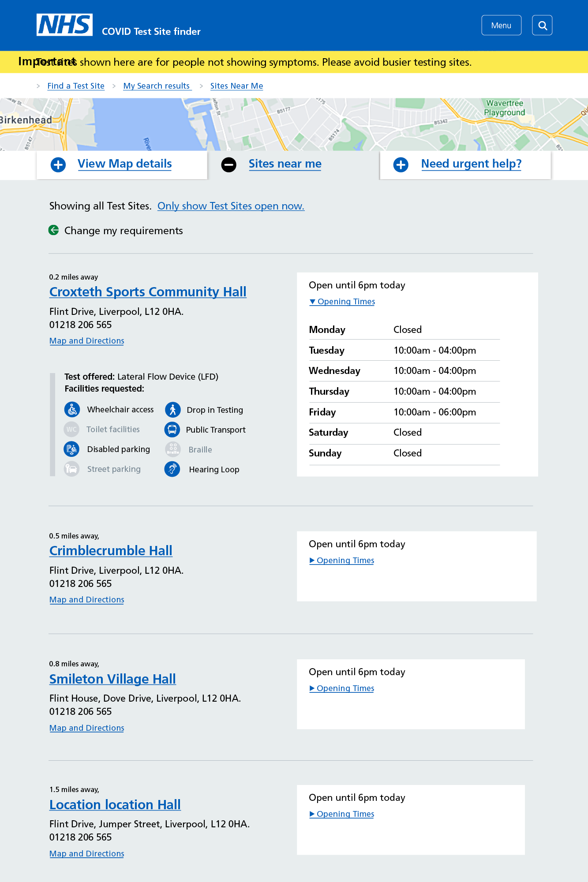Viewport: 588px width, 882px height.
Task: Expand Need urgent help?
Action: click(471, 164)
